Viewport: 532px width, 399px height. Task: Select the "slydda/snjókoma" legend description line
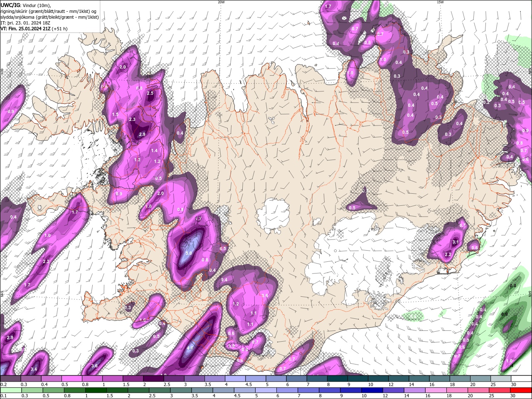tap(49, 17)
